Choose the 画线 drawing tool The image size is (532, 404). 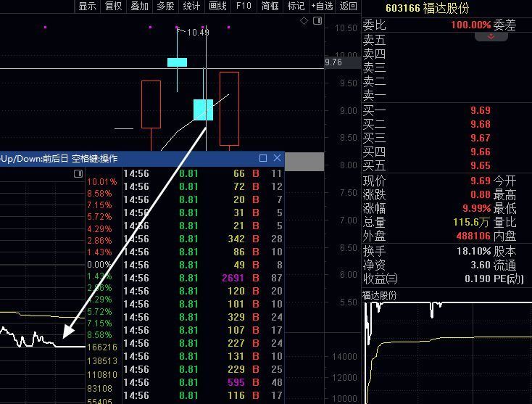217,6
